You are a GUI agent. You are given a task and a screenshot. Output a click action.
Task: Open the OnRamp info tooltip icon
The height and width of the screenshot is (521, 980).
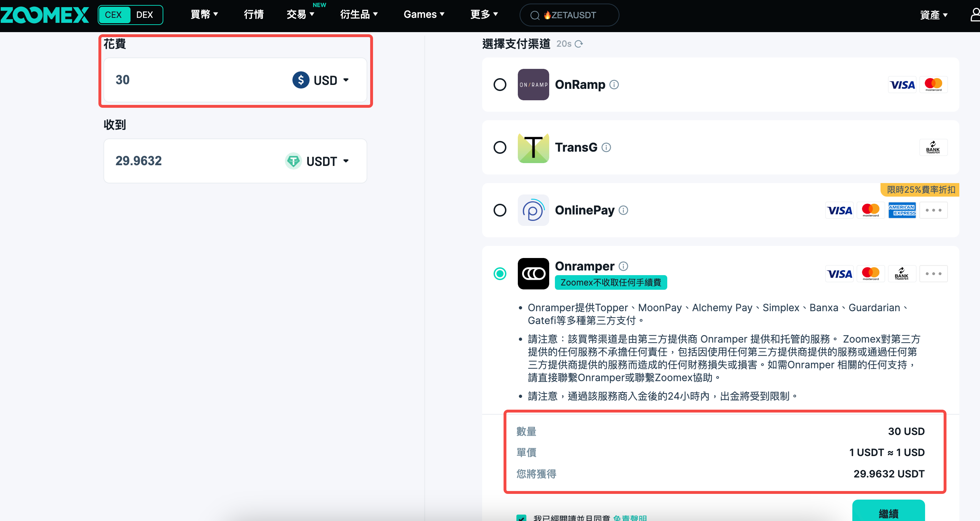pos(614,85)
